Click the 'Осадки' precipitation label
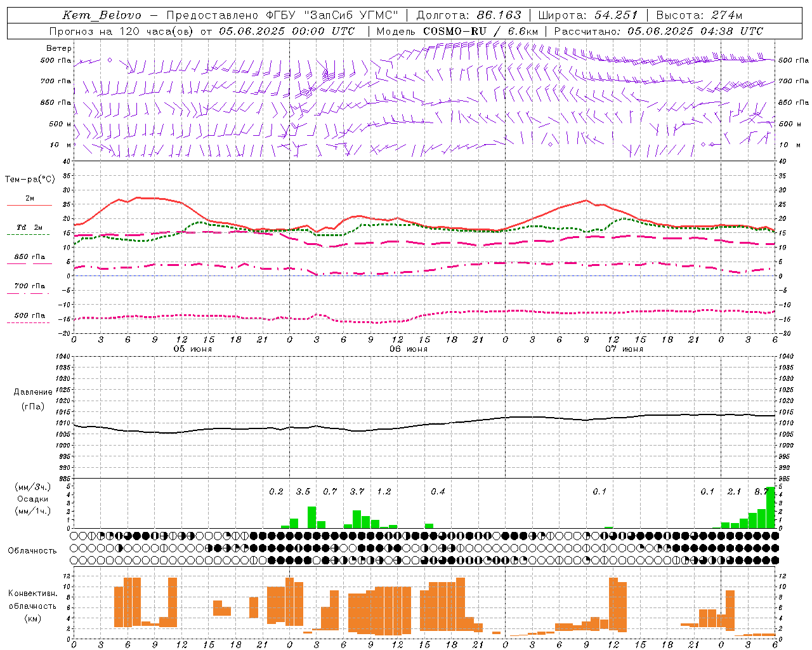The width and height of the screenshot is (812, 650). 33,499
